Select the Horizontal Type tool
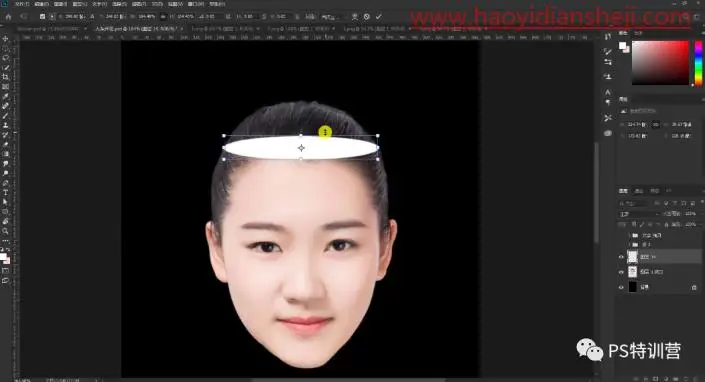 click(x=5, y=192)
